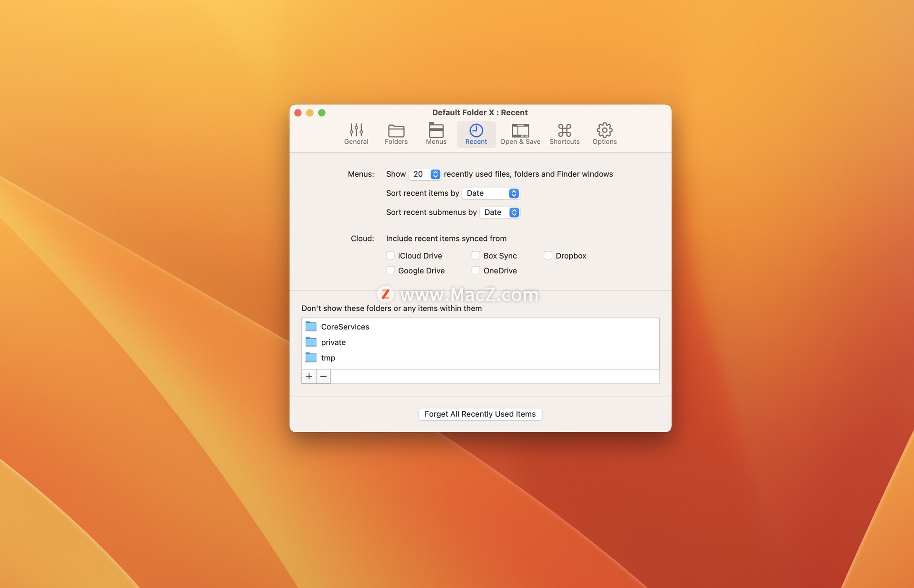This screenshot has height=588, width=914.
Task: Open the Show 20 items count dropdown
Action: [425, 174]
